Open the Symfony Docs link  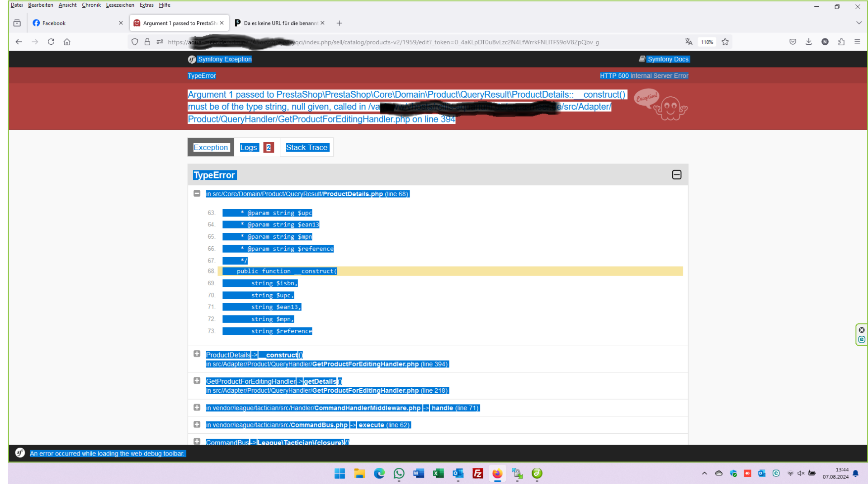pyautogui.click(x=664, y=59)
